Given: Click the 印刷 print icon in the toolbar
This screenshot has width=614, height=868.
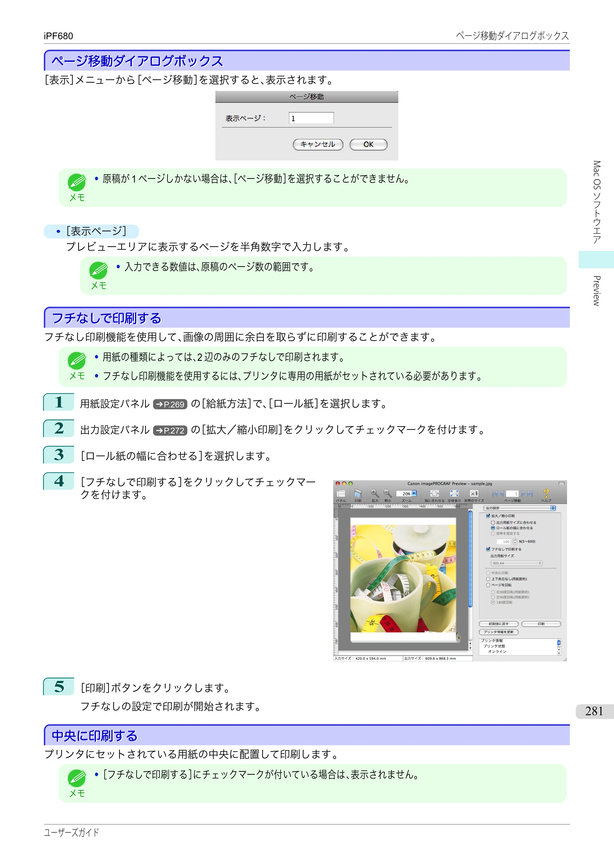Looking at the screenshot, I should tap(358, 494).
